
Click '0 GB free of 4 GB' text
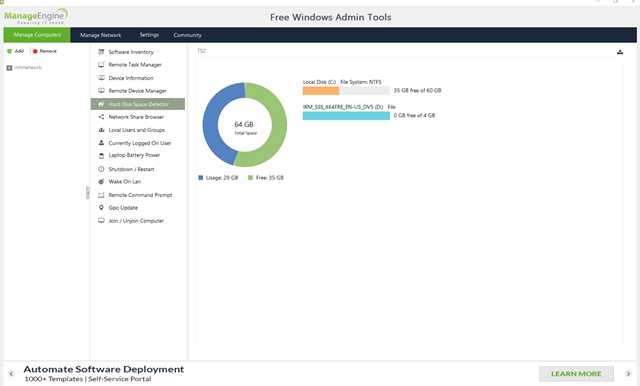pos(414,115)
